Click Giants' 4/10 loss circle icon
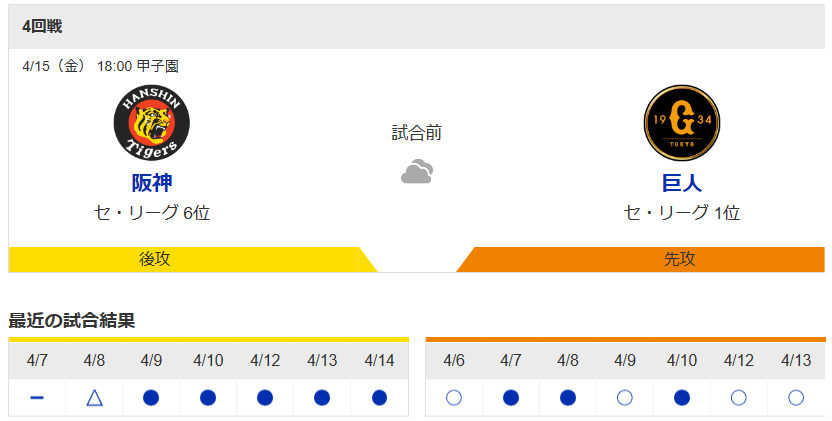 click(682, 398)
